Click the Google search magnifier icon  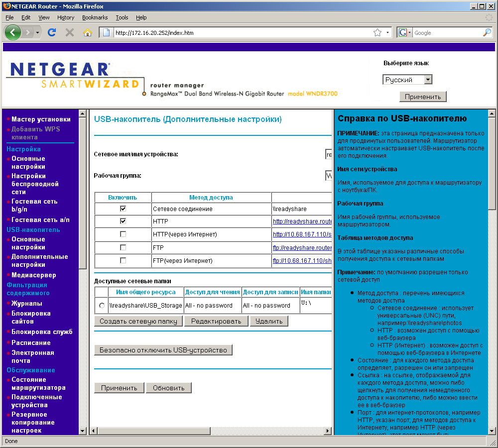[487, 32]
